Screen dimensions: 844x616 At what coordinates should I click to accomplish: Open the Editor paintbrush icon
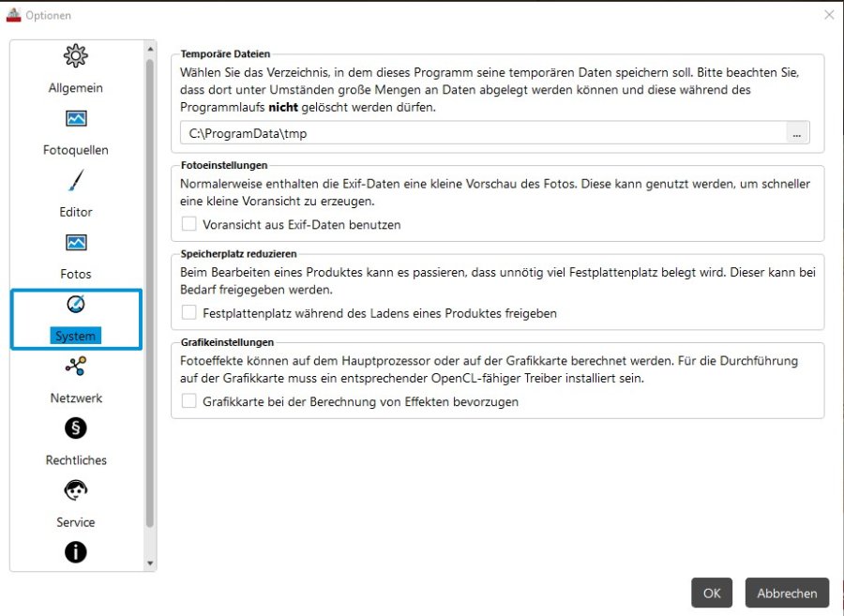(x=76, y=180)
